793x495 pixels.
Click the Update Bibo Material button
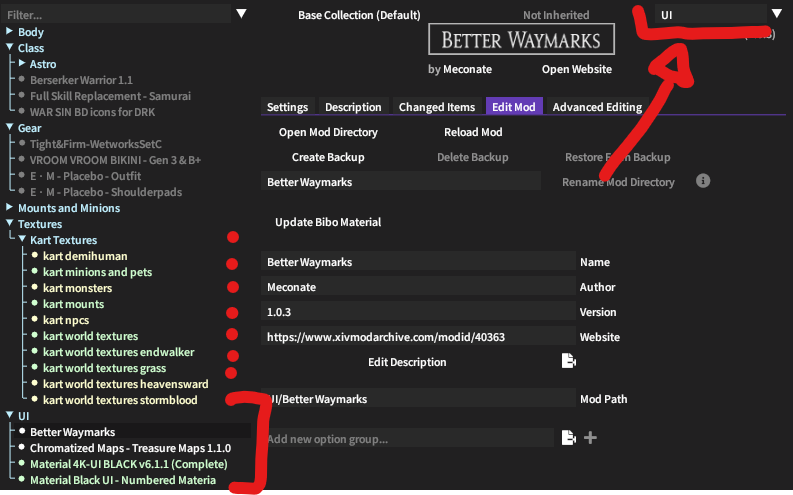point(328,222)
